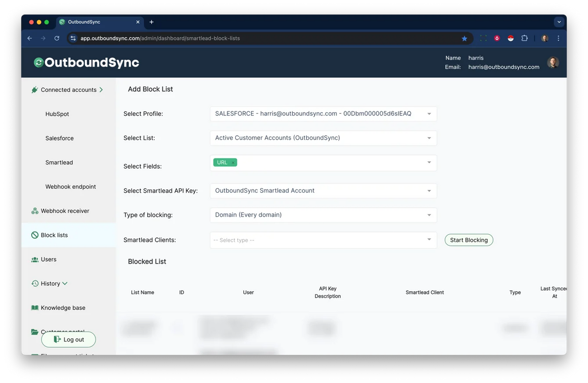
Task: Collapse the Connected accounts chevron
Action: pyautogui.click(x=101, y=90)
